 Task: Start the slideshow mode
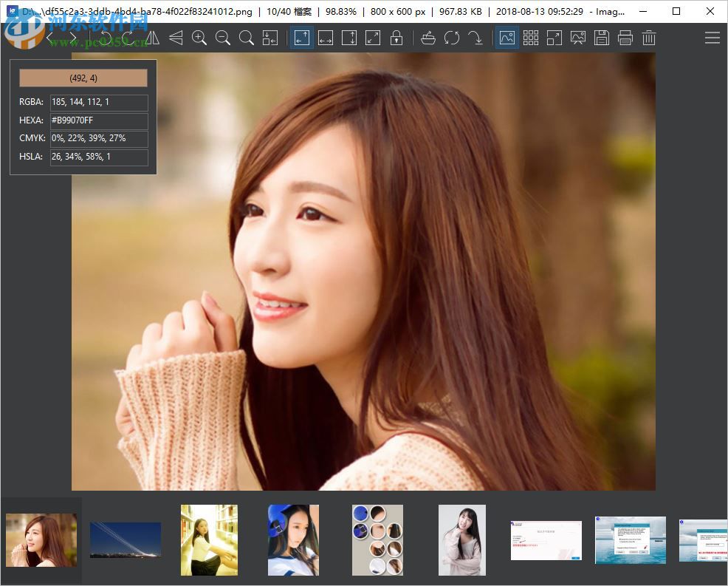click(578, 37)
